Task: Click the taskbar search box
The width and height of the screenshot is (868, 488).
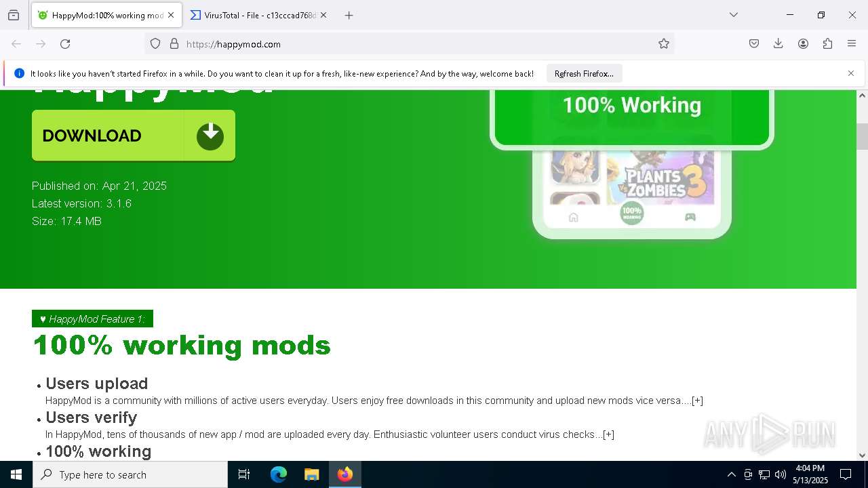Action: [130, 474]
